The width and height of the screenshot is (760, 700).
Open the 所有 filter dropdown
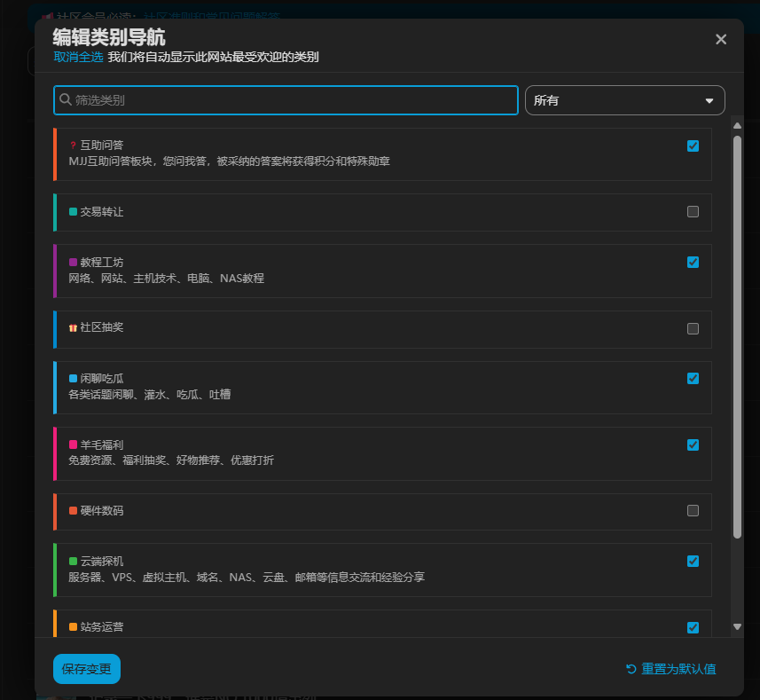[x=624, y=100]
